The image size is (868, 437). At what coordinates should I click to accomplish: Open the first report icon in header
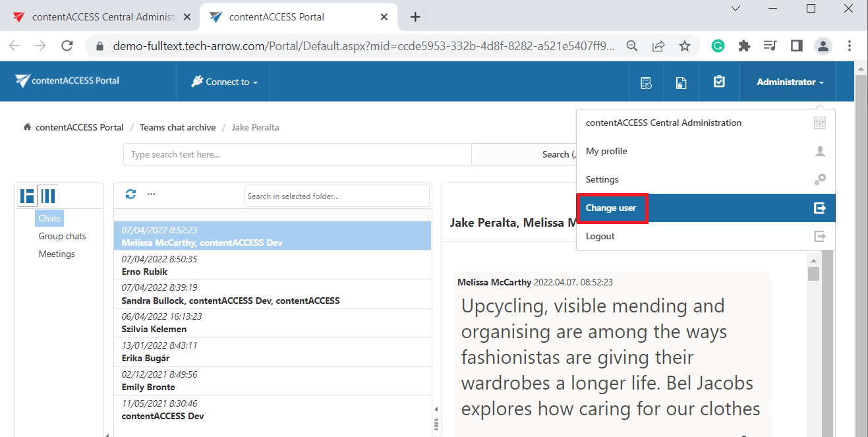[646, 82]
